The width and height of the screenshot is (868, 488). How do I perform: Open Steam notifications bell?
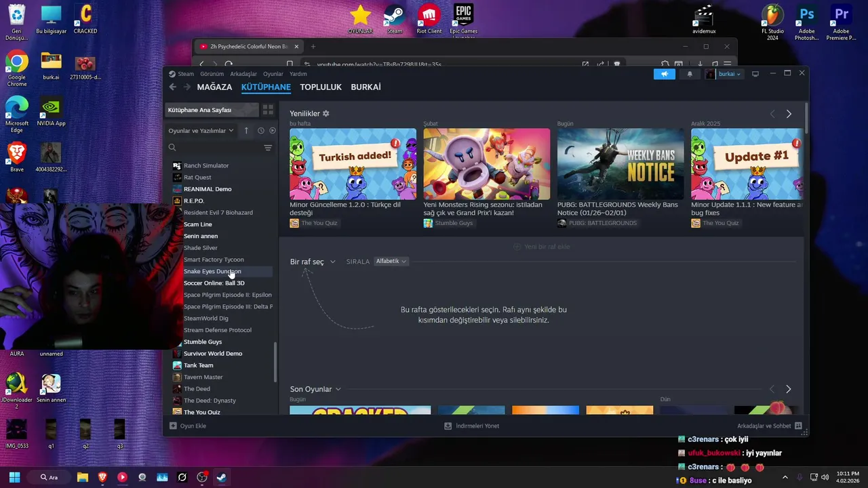[690, 74]
